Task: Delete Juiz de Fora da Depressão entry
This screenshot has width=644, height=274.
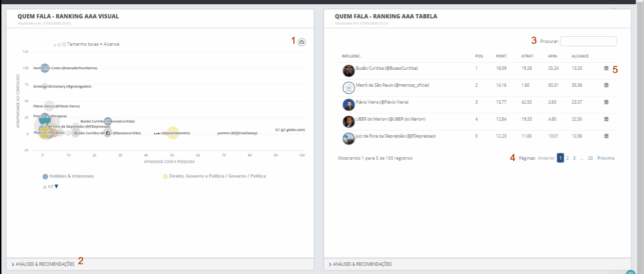Action: point(606,136)
